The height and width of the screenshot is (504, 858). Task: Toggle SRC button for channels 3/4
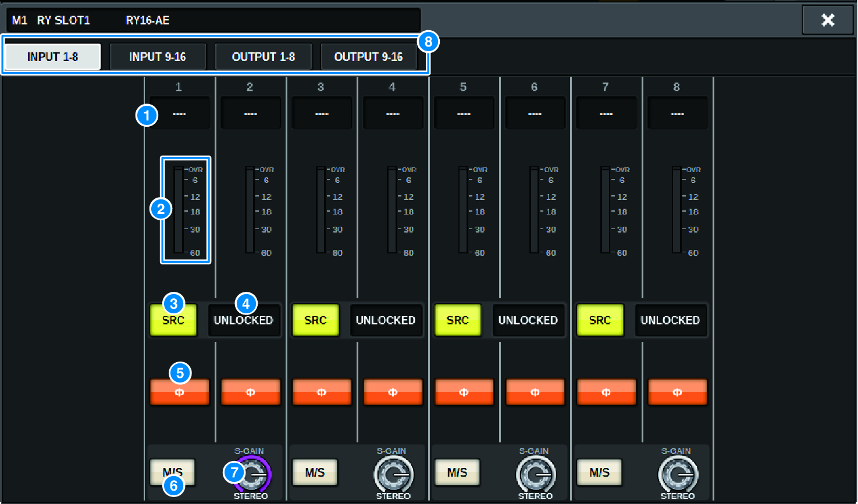pos(315,320)
